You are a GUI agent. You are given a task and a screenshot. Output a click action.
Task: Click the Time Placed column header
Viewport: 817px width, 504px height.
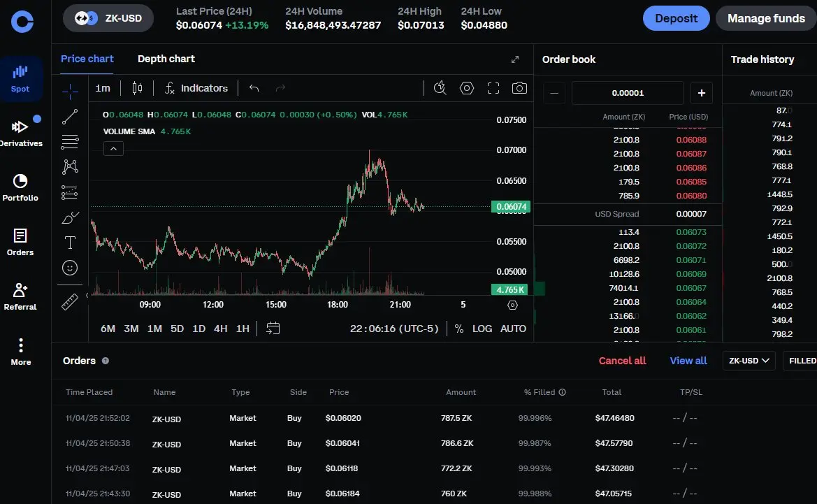coord(89,392)
